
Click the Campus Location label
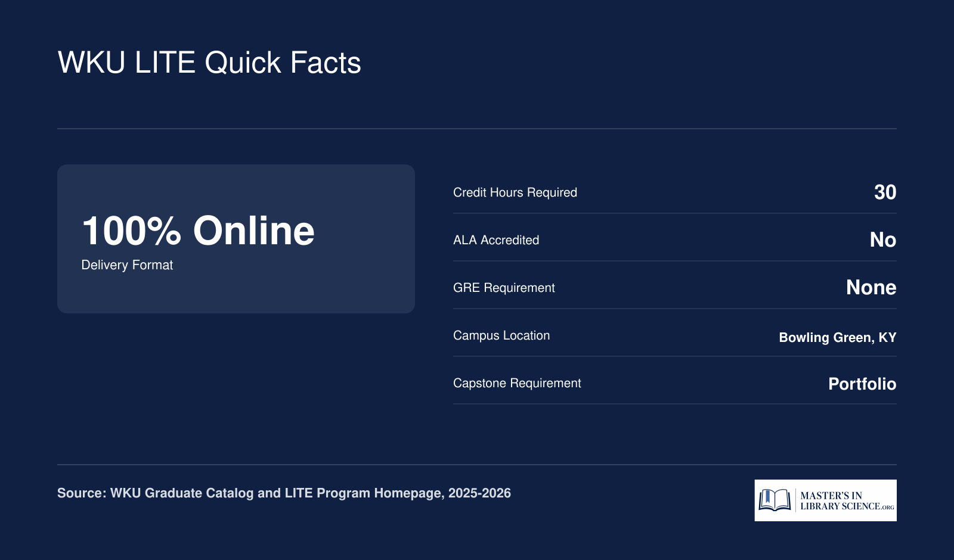[501, 335]
